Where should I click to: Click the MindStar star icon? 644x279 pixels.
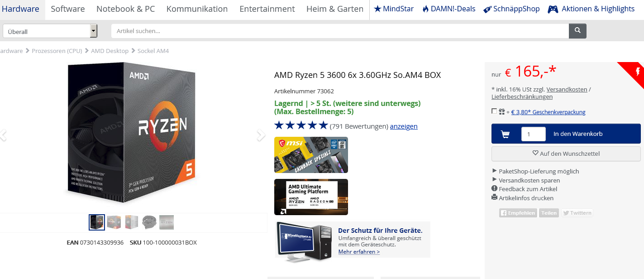(x=377, y=9)
